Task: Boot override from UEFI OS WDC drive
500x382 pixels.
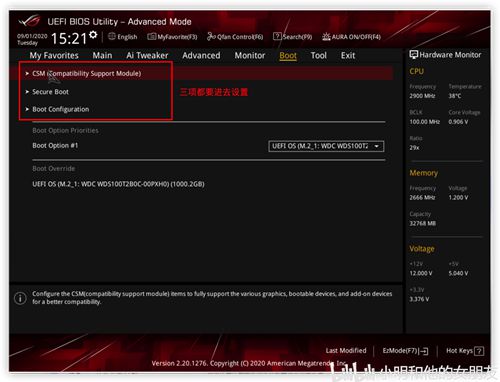Action: (118, 184)
